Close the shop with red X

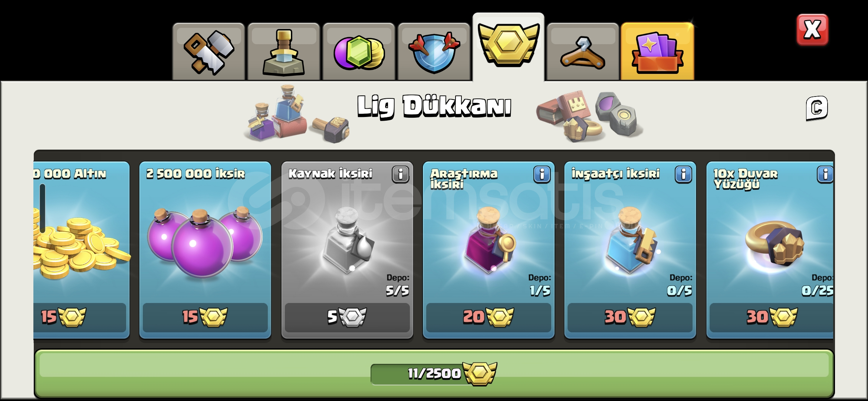812,30
